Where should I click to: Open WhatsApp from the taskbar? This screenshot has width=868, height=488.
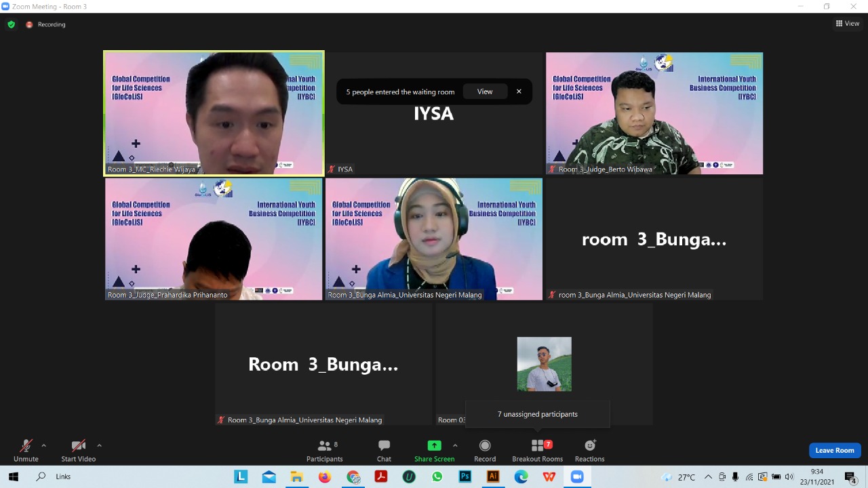coord(437,476)
